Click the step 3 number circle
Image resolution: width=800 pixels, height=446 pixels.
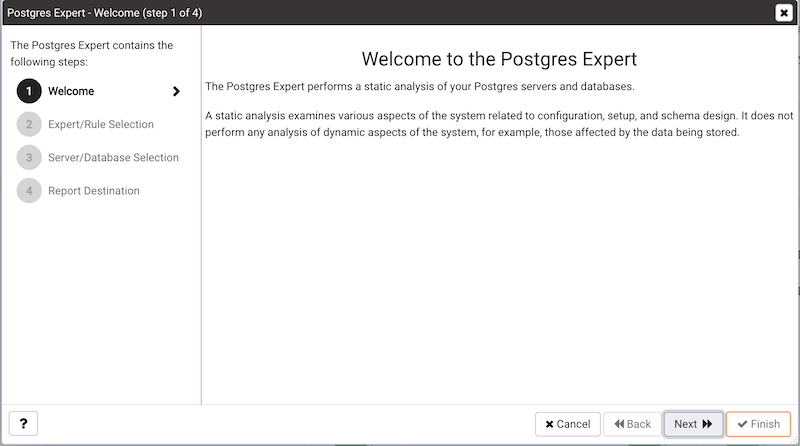[x=29, y=158]
